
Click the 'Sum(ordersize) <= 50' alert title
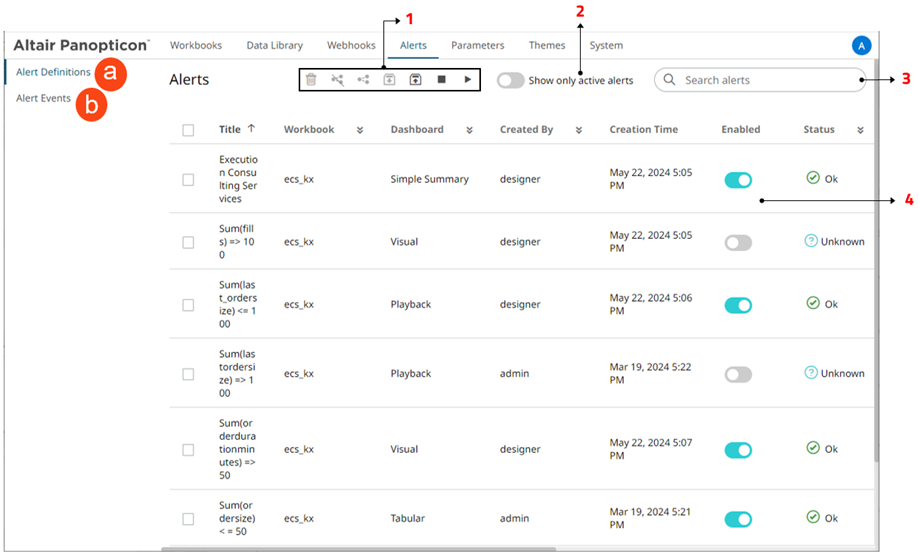pos(237,518)
